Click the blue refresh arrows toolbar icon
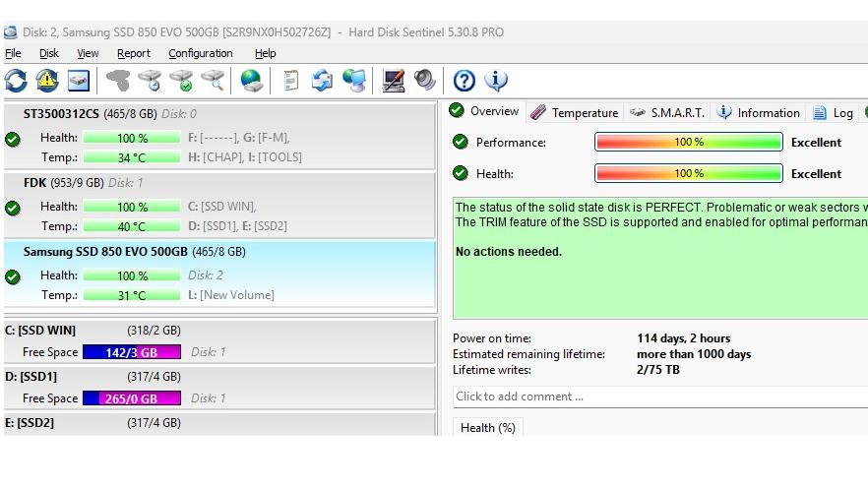Viewport: 868px width, 488px height. (16, 81)
